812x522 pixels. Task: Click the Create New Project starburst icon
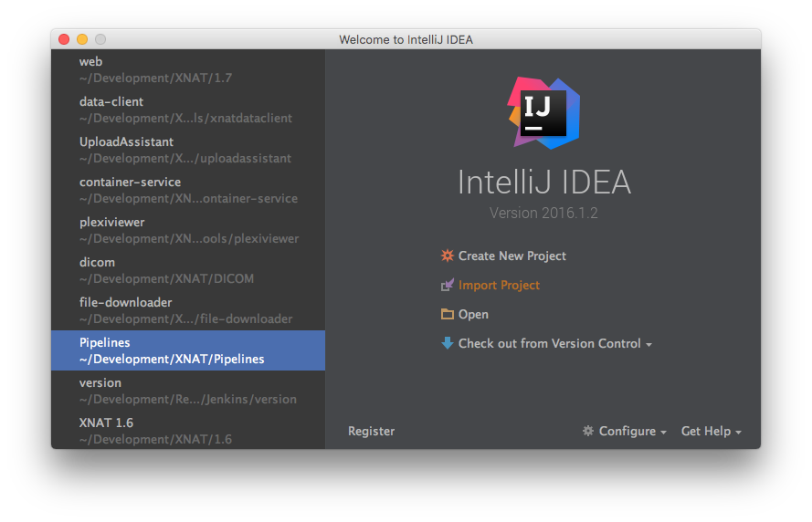[447, 256]
